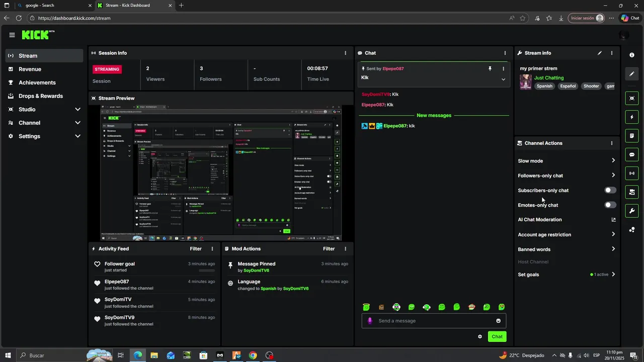This screenshot has width=644, height=362.
Task: Click the chat bubble icon in right sidebar
Action: point(632,154)
